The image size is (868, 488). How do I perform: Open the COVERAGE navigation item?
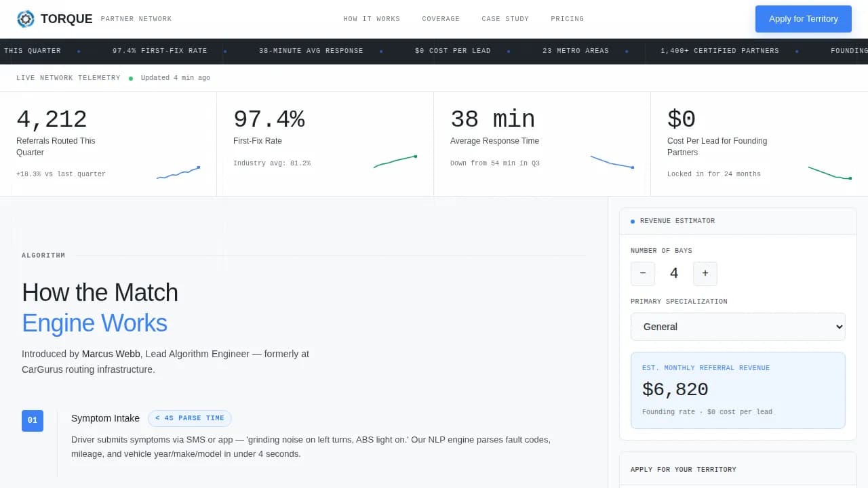pyautogui.click(x=441, y=19)
